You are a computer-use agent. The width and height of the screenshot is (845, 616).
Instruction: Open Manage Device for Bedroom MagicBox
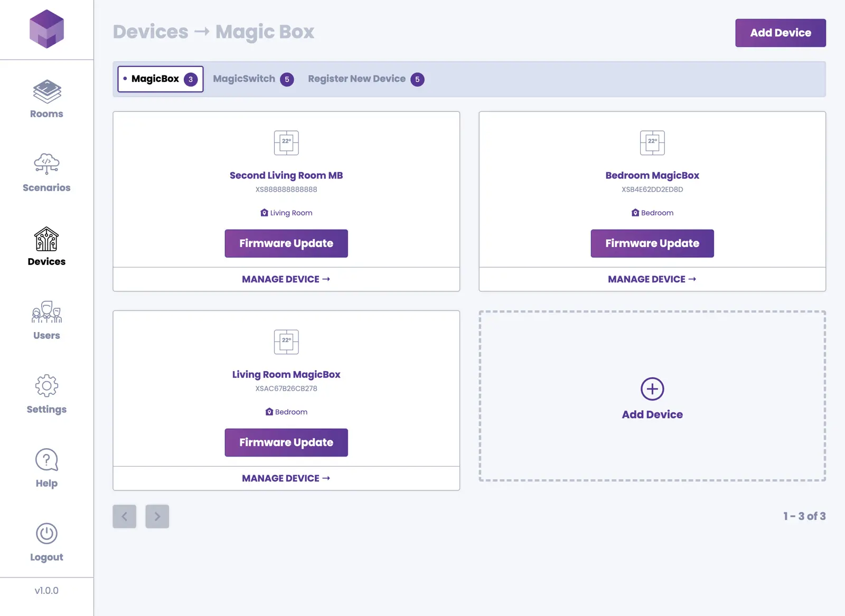(x=652, y=279)
